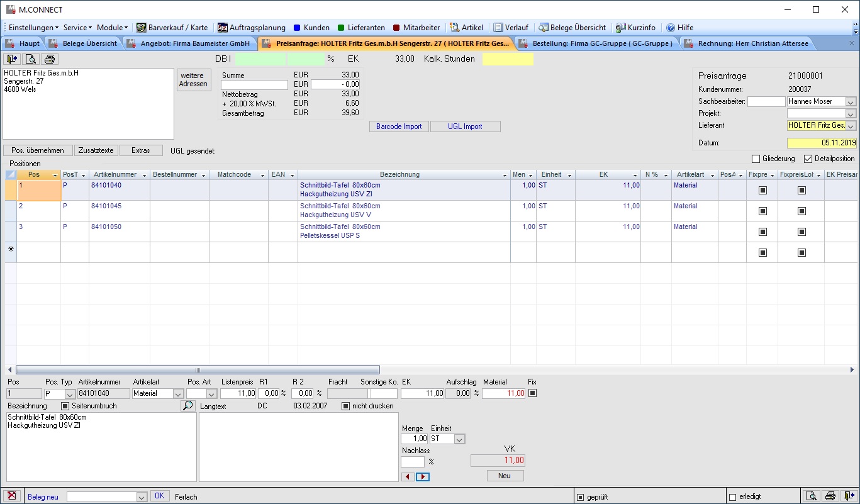Open Barverkauf / Karte from toolbar

click(x=172, y=28)
